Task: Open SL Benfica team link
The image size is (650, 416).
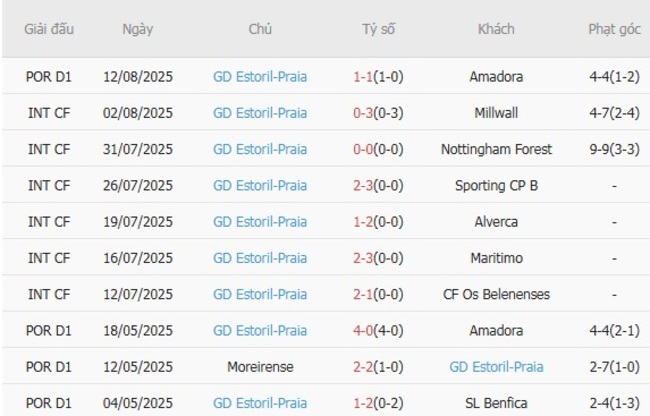Action: tap(496, 403)
